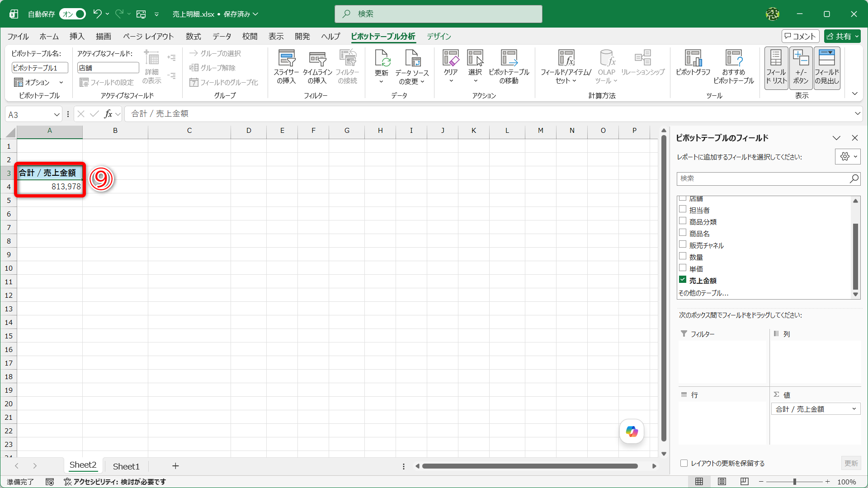
Task: Customize Quick Access Toolbar dropdown
Action: click(156, 14)
